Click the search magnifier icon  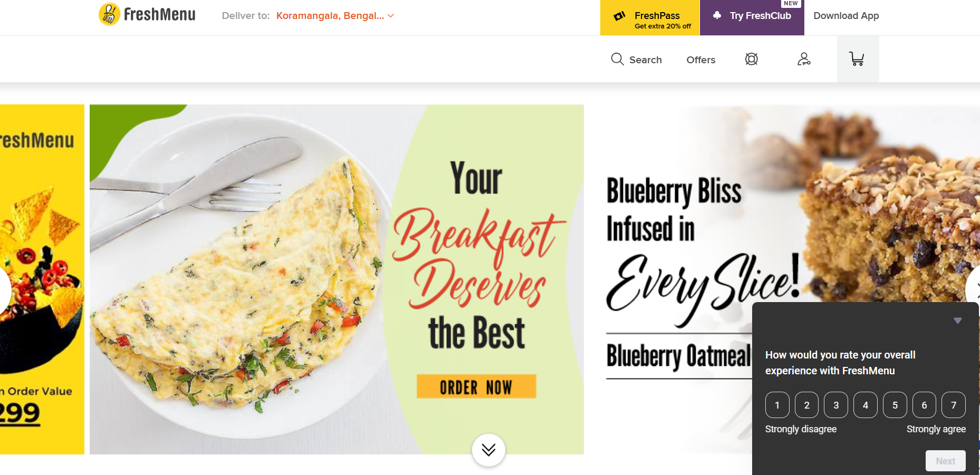pyautogui.click(x=617, y=59)
